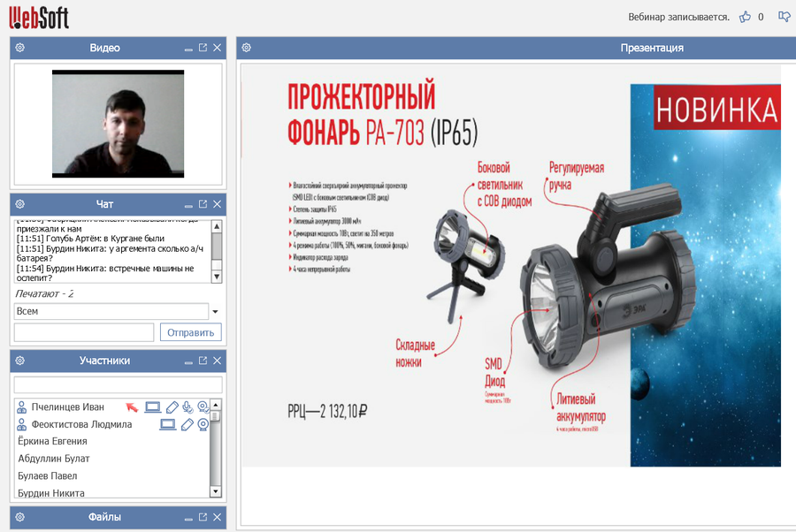Screen dimensions: 796x532
Task: Open settings gear of Участники panel
Action: (19, 361)
